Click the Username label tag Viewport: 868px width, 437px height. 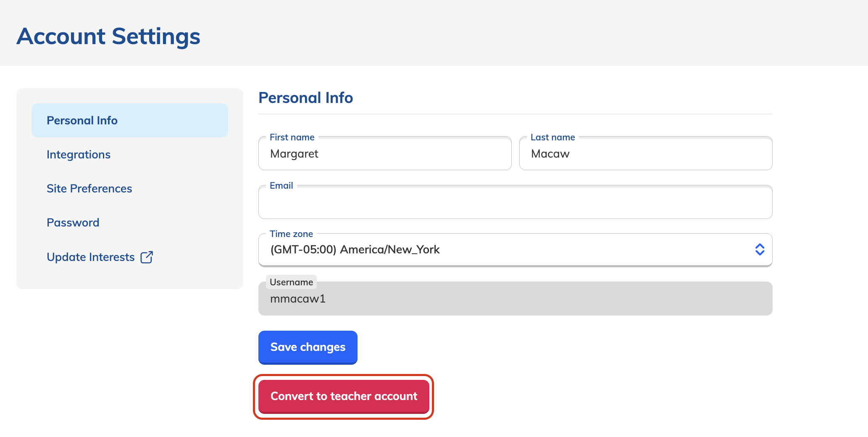click(x=291, y=282)
